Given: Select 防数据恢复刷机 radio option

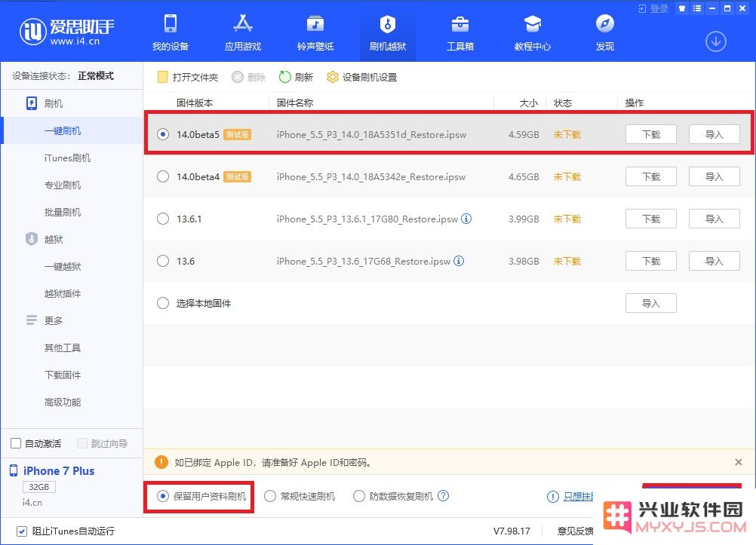Looking at the screenshot, I should (x=358, y=496).
